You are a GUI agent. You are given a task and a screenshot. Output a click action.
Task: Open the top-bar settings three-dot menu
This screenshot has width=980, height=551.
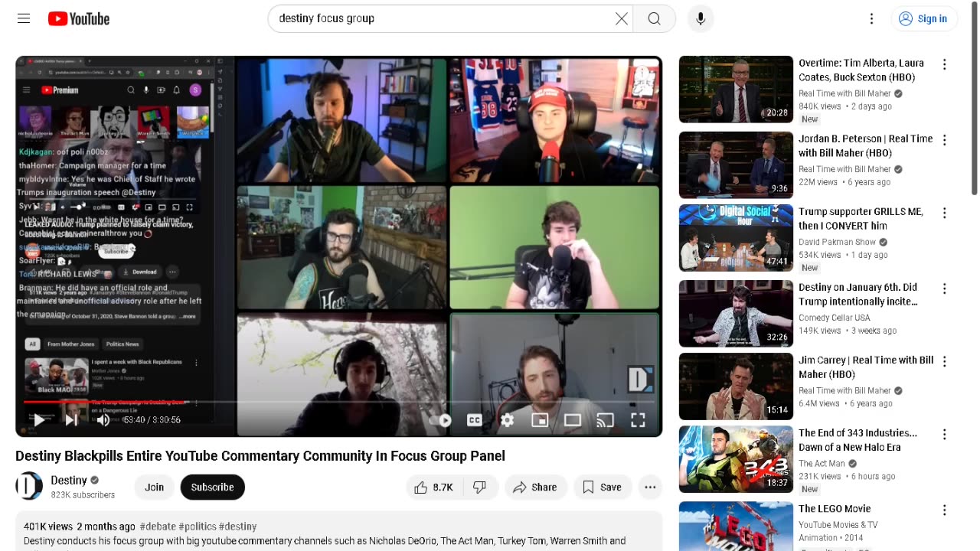[x=871, y=18]
